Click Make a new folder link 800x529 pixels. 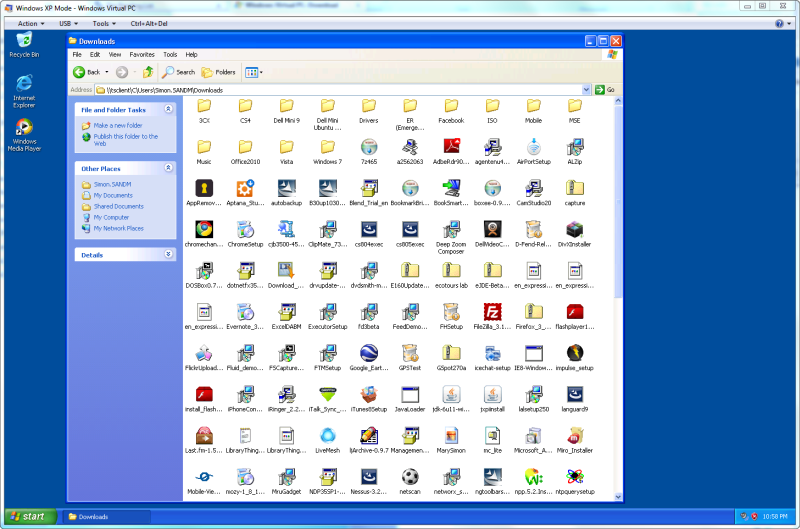click(x=117, y=125)
